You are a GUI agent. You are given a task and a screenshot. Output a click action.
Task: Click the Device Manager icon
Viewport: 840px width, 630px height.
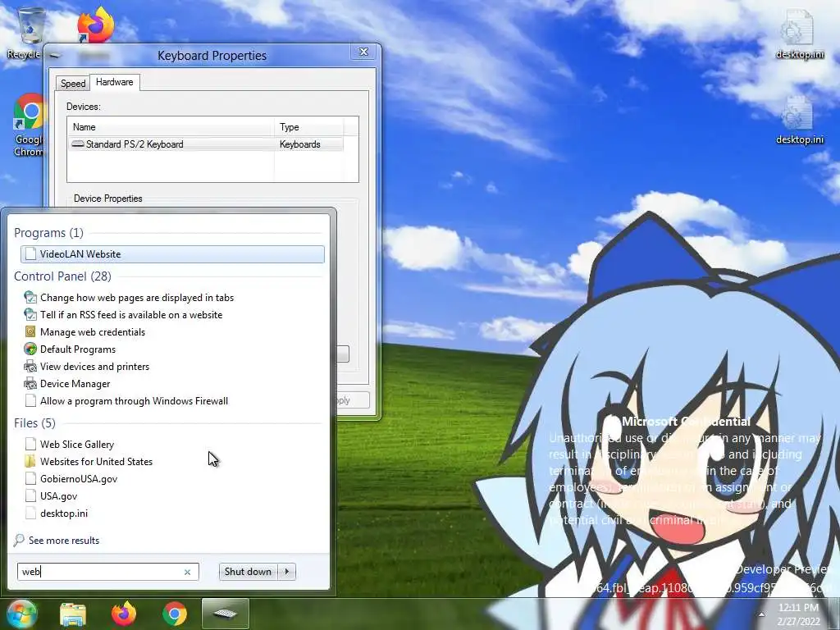coord(30,384)
